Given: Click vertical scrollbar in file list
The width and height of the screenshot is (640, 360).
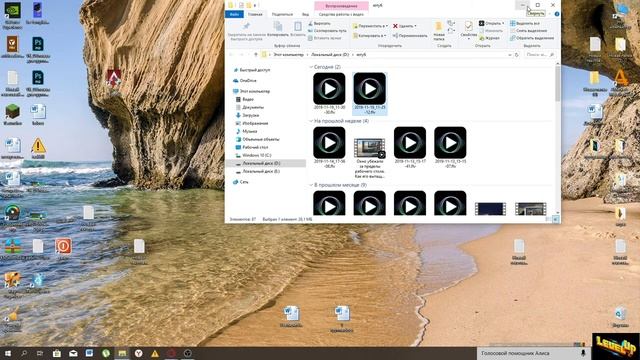Looking at the screenshot, I should (558, 85).
